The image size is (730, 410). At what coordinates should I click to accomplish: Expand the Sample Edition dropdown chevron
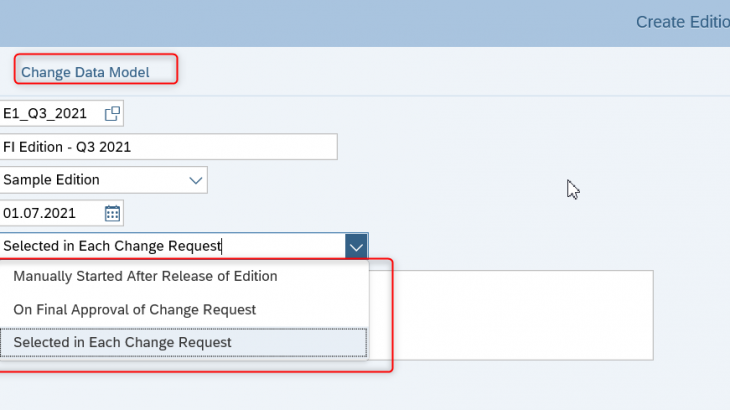click(x=195, y=180)
